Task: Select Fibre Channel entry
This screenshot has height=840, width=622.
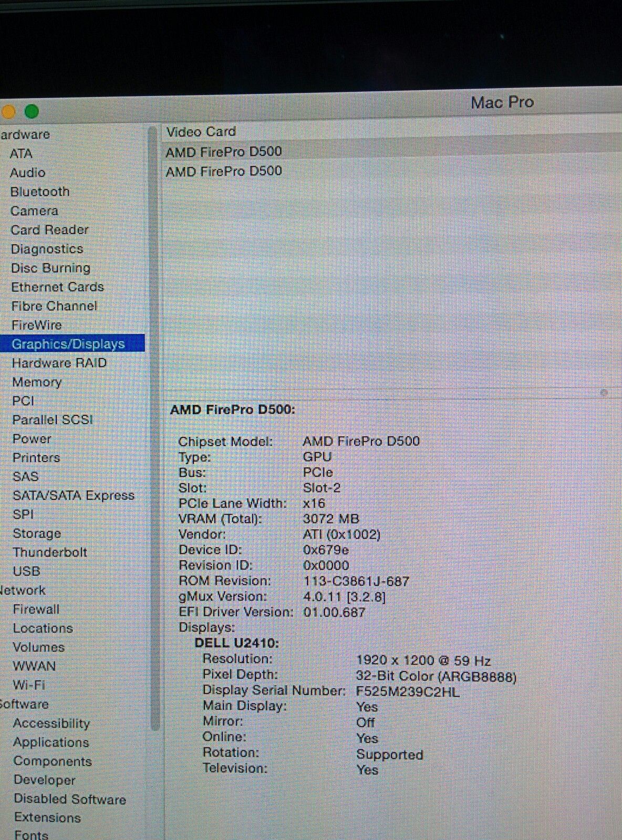Action: 54,306
